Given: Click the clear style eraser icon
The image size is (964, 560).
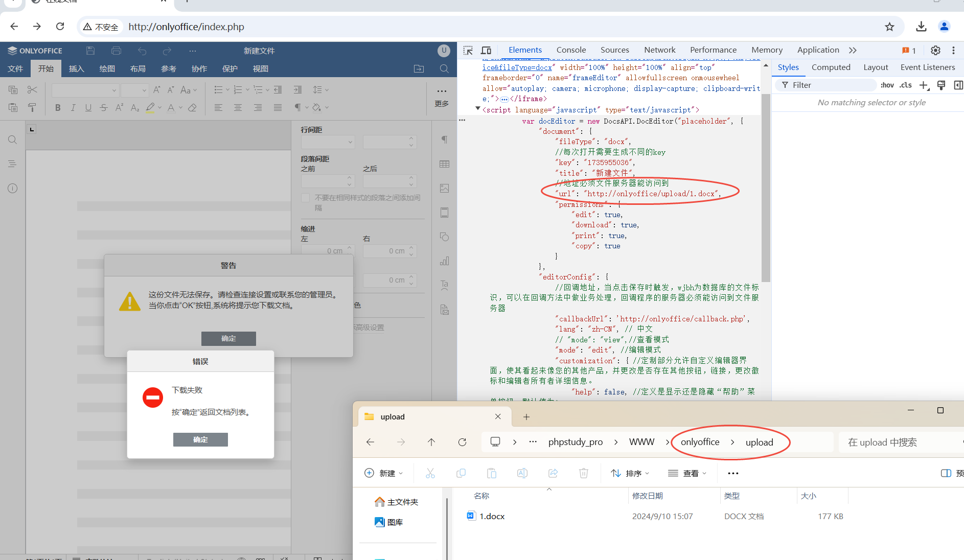Looking at the screenshot, I should 192,107.
